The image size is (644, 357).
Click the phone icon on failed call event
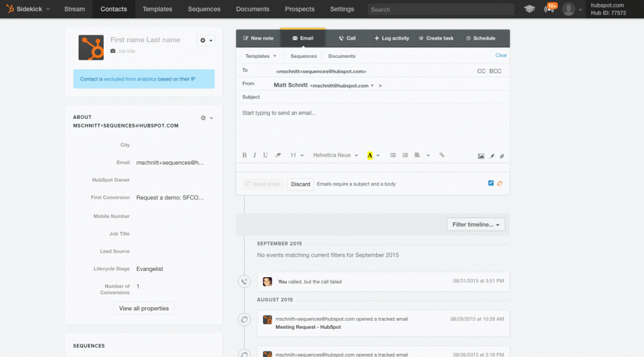pyautogui.click(x=245, y=282)
